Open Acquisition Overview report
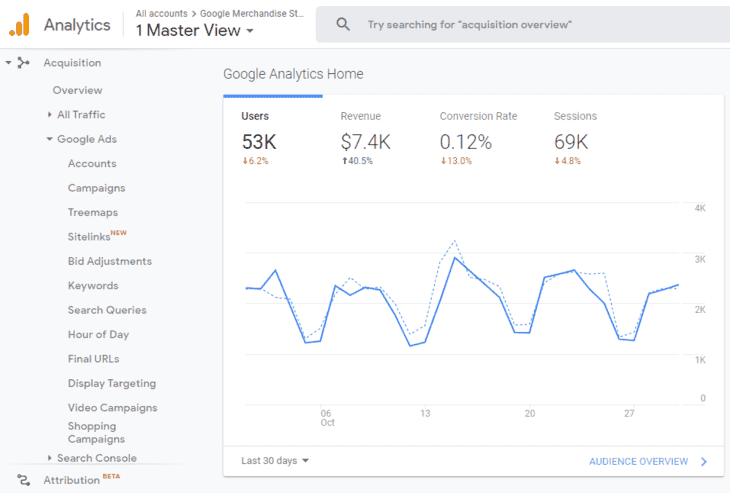Image resolution: width=730 pixels, height=493 pixels. click(x=77, y=90)
